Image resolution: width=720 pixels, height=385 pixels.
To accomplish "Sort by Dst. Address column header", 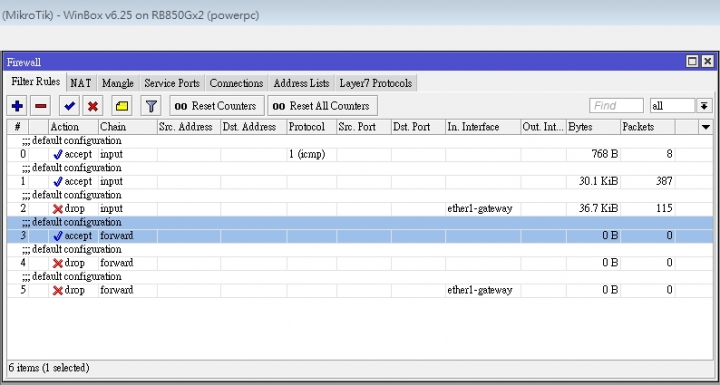I will click(253, 127).
